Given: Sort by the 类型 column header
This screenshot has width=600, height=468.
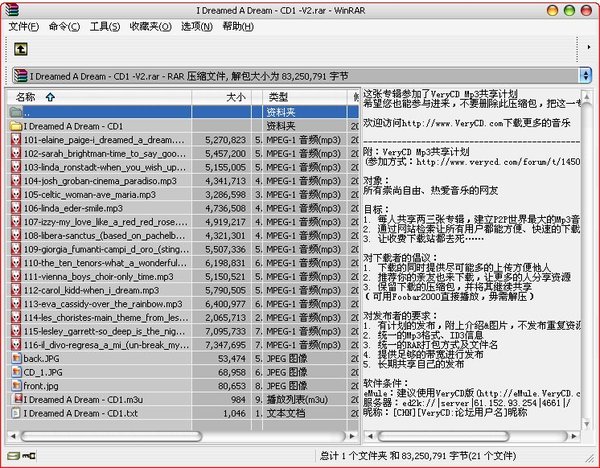Looking at the screenshot, I should 305,97.
